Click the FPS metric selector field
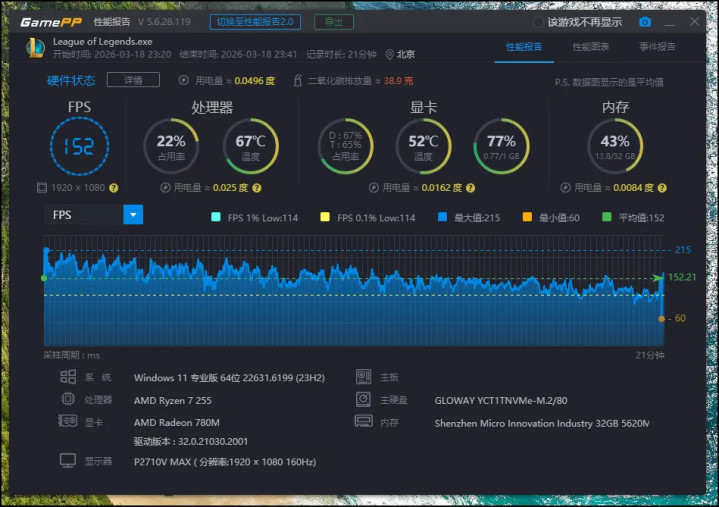 94,215
